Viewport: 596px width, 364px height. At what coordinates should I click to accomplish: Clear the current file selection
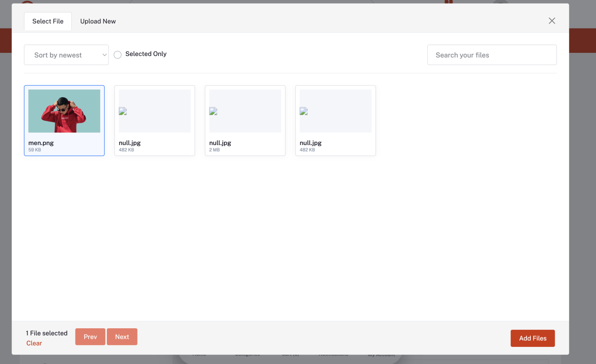click(x=34, y=343)
